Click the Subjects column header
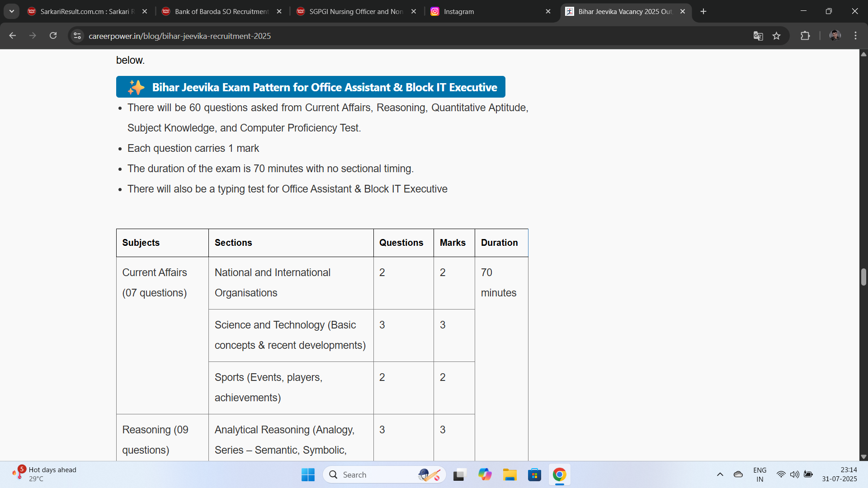The image size is (868, 488). 162,243
